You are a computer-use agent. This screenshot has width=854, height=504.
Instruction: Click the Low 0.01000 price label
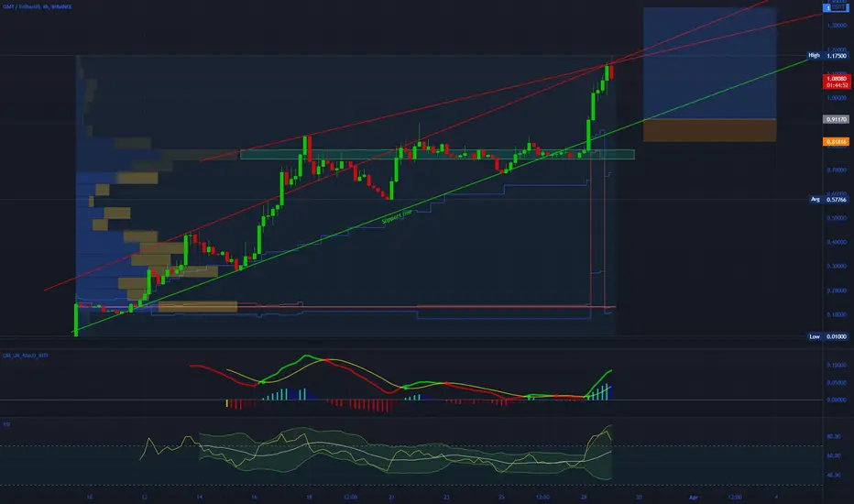pyautogui.click(x=827, y=336)
